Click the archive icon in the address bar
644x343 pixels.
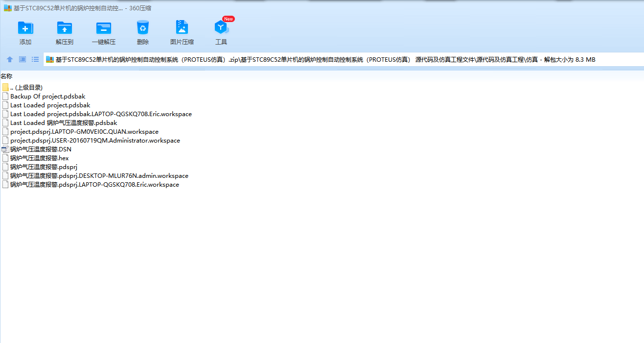pos(49,60)
